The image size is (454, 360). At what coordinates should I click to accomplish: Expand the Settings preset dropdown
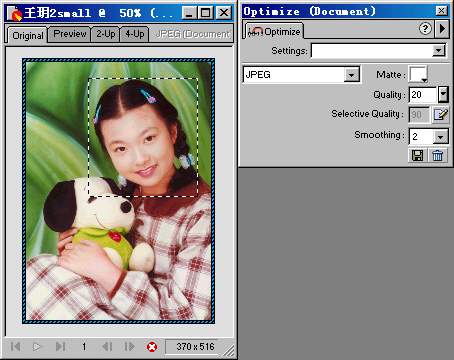click(x=439, y=51)
